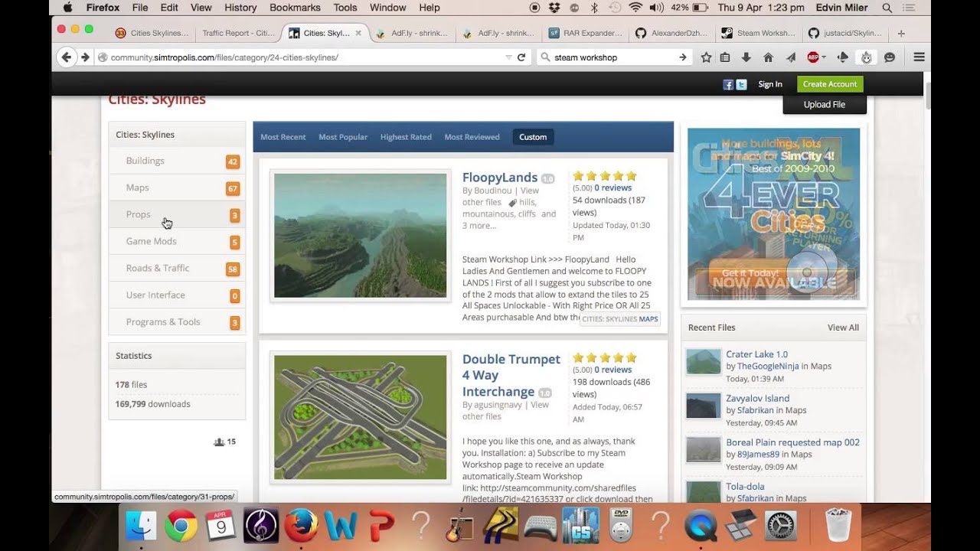This screenshot has width=980, height=551.
Task: Open Crater Lake 1.0 in Recent Files
Action: coord(756,354)
